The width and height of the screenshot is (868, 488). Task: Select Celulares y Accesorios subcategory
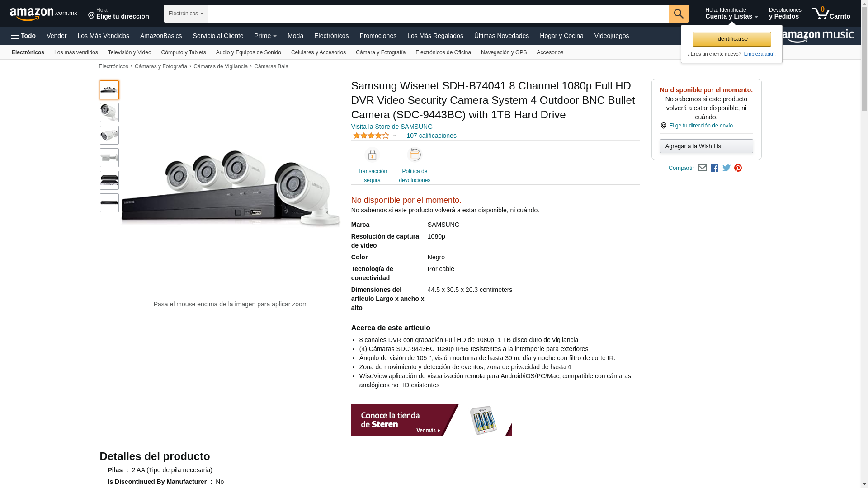(318, 52)
